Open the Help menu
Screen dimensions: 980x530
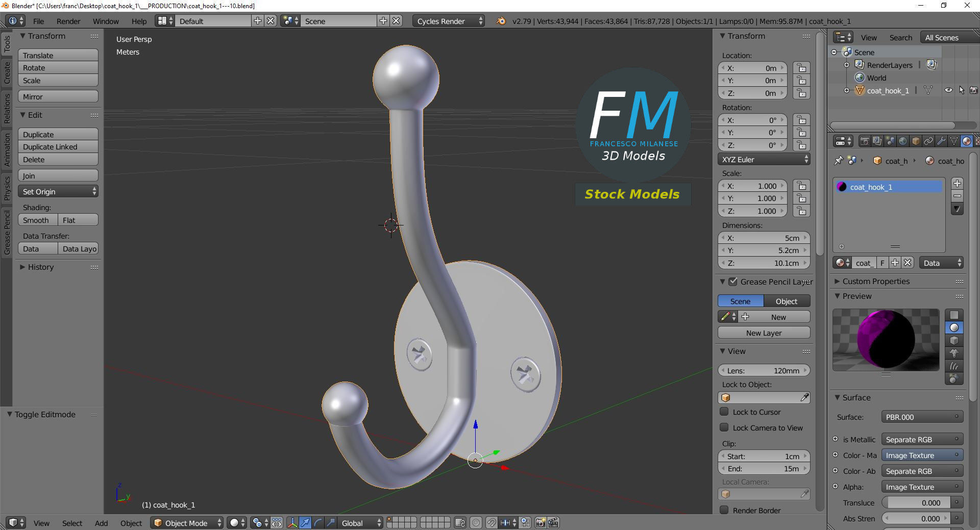(139, 21)
